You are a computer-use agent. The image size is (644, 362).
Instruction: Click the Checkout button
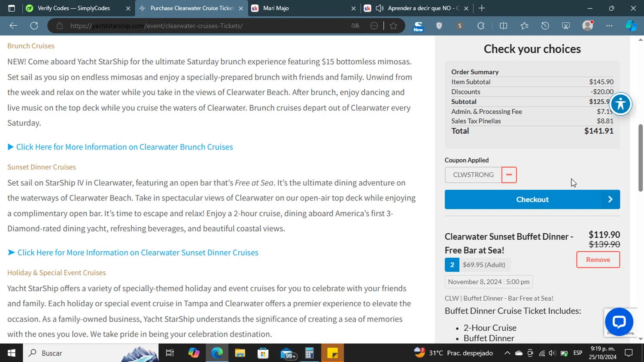(x=532, y=199)
